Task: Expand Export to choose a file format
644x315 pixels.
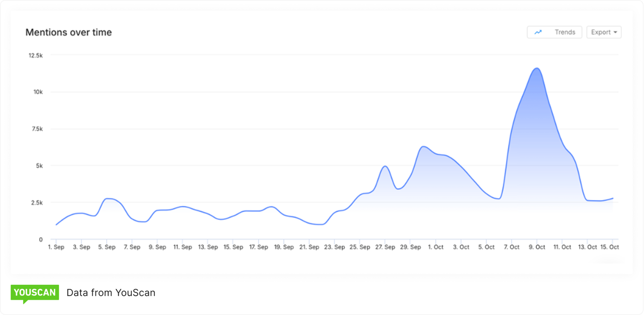Action: (x=604, y=32)
